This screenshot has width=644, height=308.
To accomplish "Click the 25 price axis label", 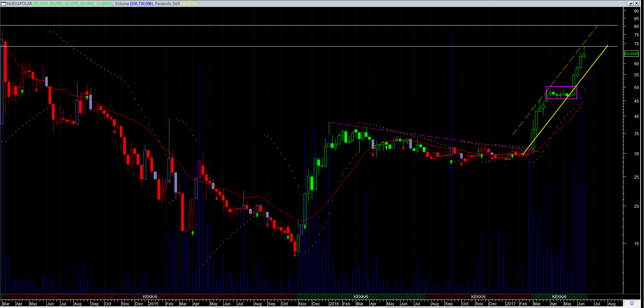I will click(636, 177).
